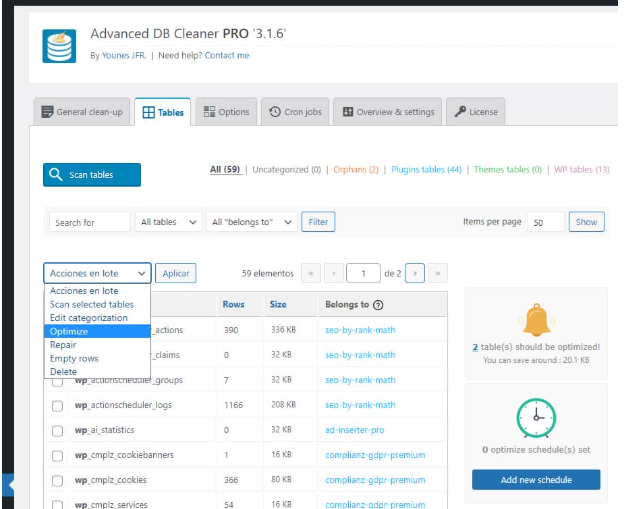Click the Belongs to help question icon
This screenshot has width=633, height=509.
378,305
